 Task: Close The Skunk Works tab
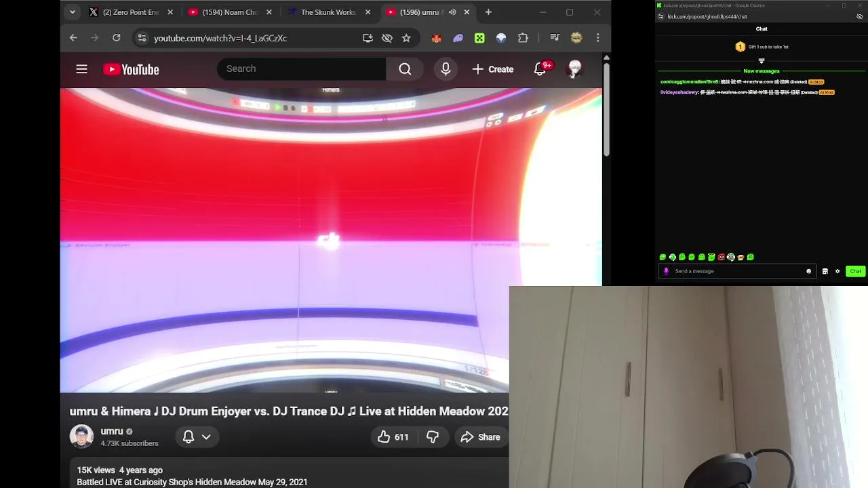click(x=369, y=12)
